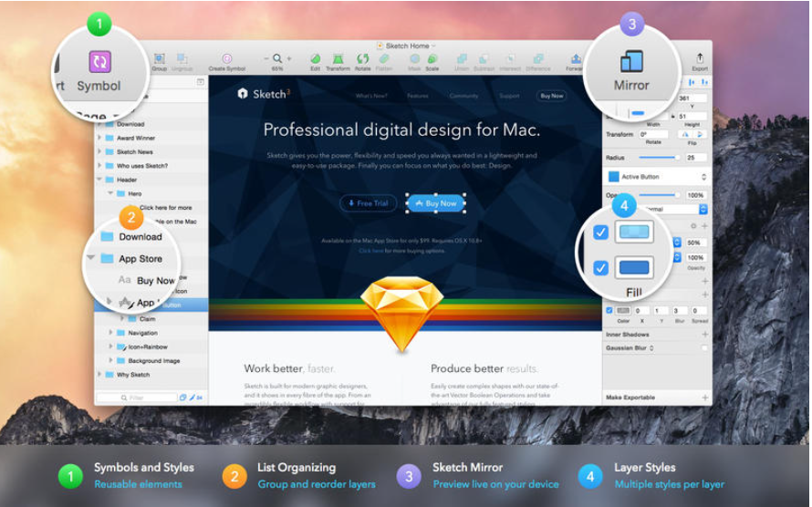The height and width of the screenshot is (507, 812).
Task: Open the Active Button shared style dropdown
Action: (x=657, y=176)
